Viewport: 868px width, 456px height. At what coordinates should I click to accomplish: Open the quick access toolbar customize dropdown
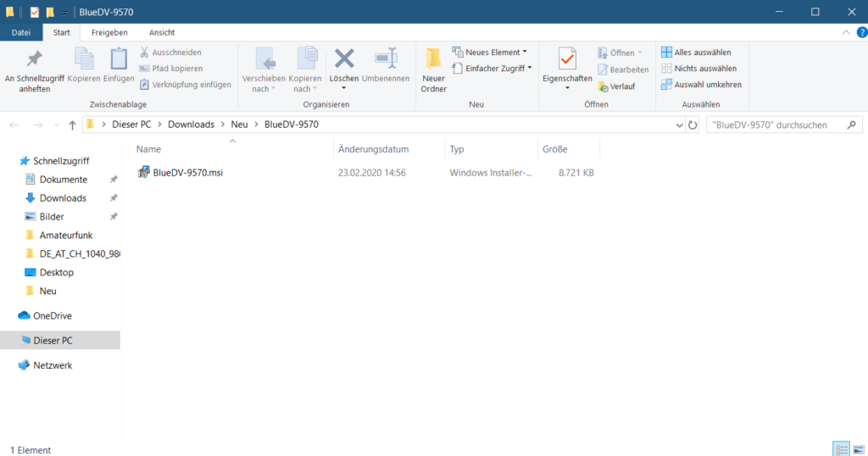[64, 12]
